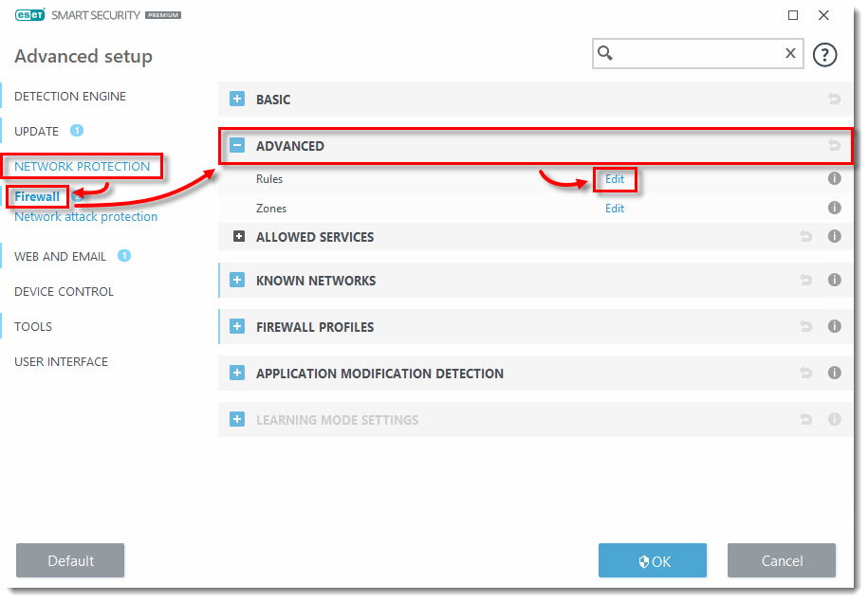Collapse the Advanced section
Image resolution: width=868 pixels, height=602 pixels.
[x=237, y=146]
